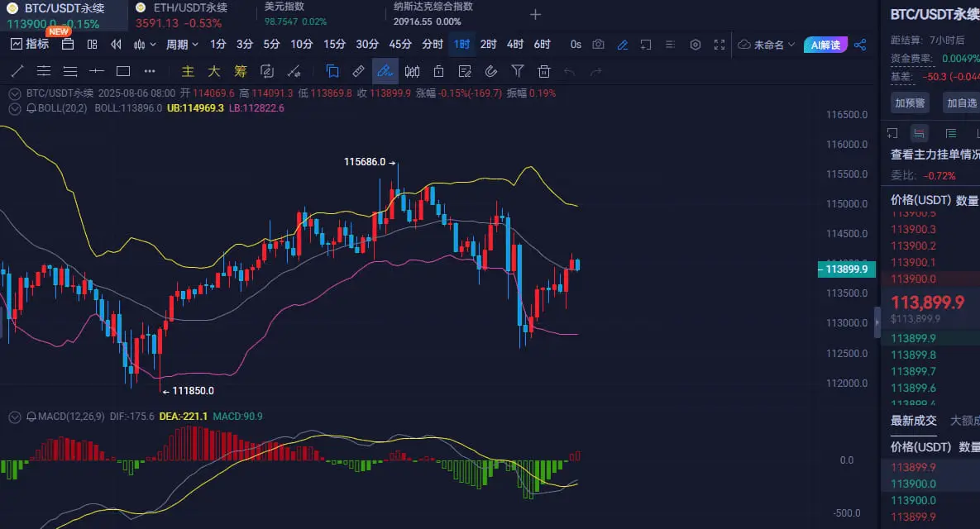Click the yellow 主 indicator icon
This screenshot has width=980, height=529.
click(188, 71)
